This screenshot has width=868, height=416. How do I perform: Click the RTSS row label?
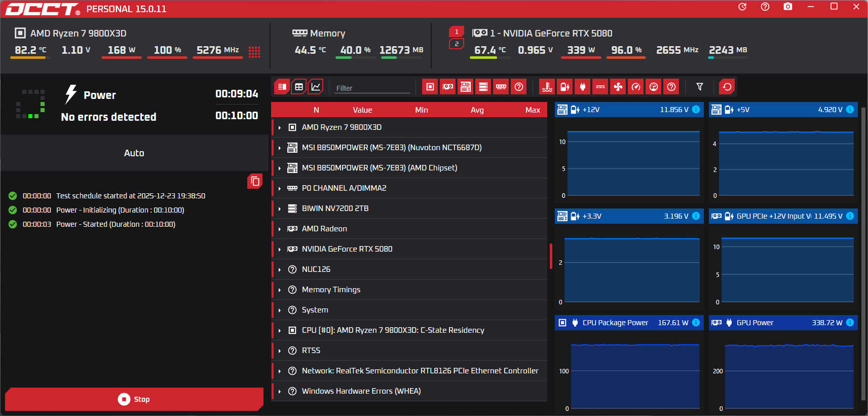[x=311, y=351]
